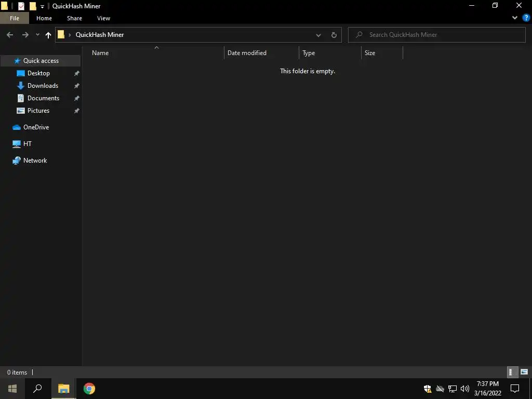This screenshot has height=399, width=532.
Task: Click the folder icon in the address bar
Action: click(x=61, y=35)
